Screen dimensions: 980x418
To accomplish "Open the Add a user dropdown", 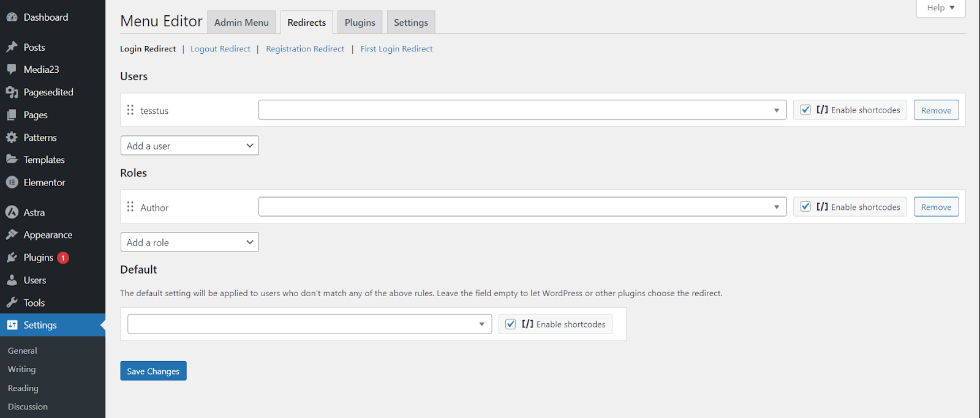I will [190, 146].
